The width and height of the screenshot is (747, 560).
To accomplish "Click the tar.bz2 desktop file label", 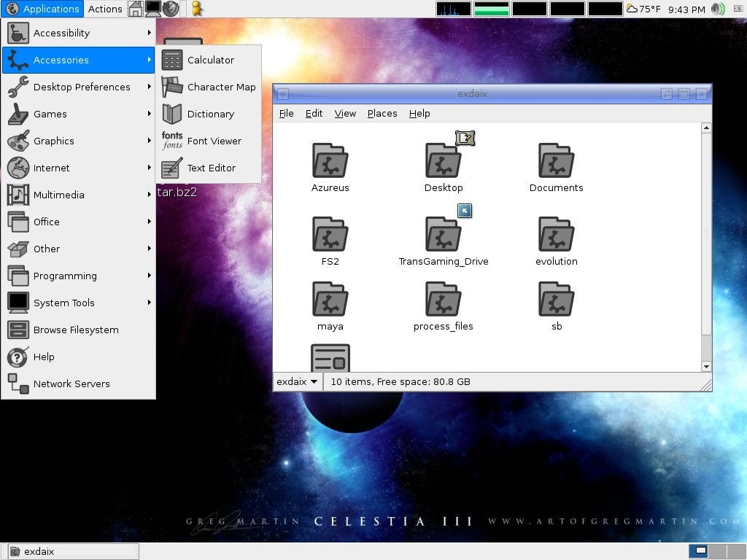I will click(177, 192).
